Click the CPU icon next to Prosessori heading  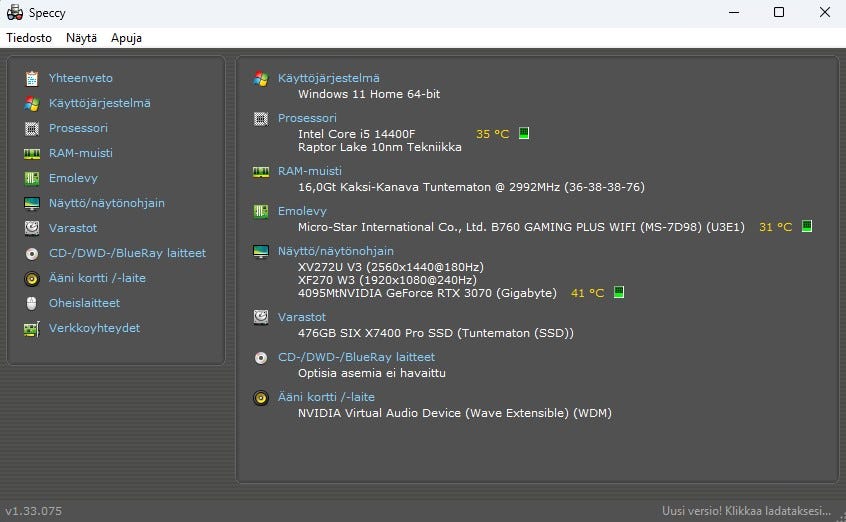pyautogui.click(x=261, y=119)
